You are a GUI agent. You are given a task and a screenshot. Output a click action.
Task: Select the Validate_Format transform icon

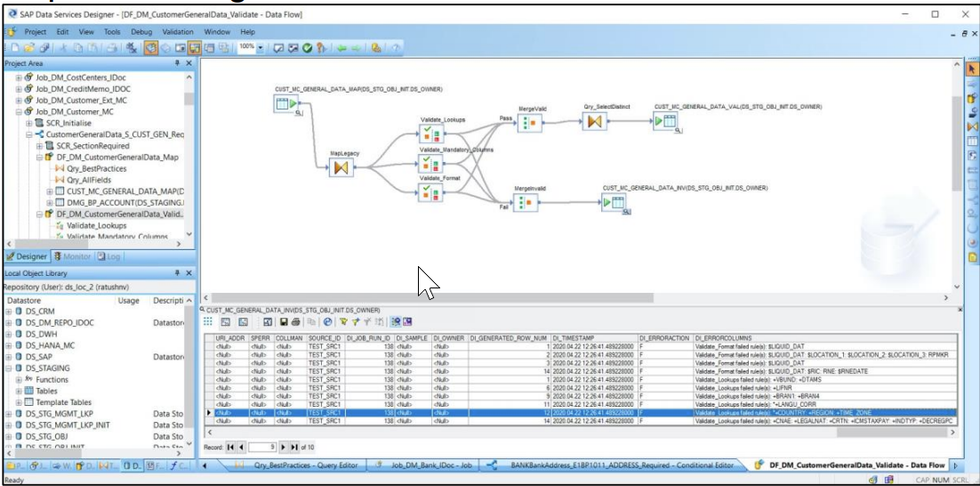(431, 193)
